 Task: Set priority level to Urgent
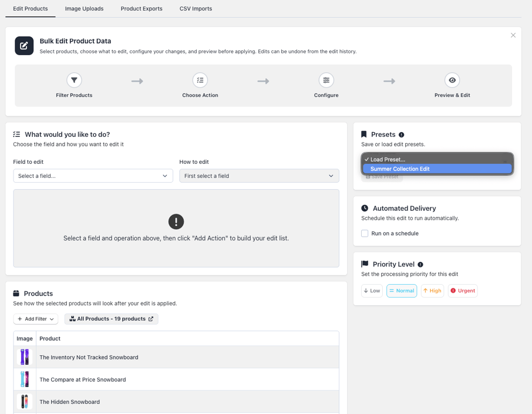pos(463,291)
